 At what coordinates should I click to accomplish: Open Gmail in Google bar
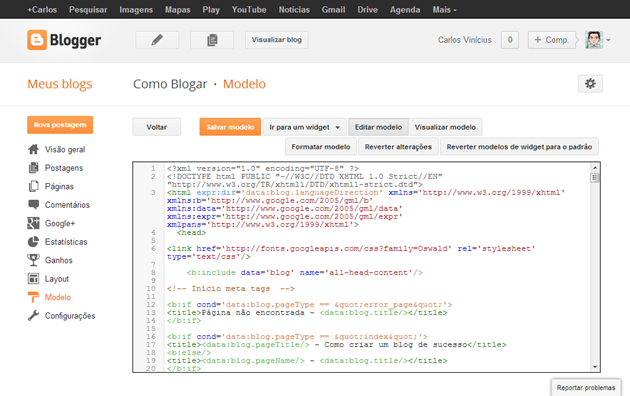point(333,10)
